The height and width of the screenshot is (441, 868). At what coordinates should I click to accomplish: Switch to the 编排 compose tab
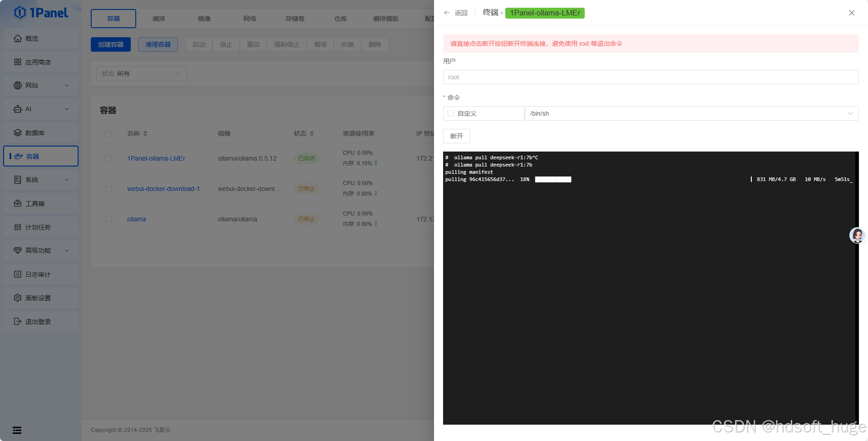coord(159,19)
